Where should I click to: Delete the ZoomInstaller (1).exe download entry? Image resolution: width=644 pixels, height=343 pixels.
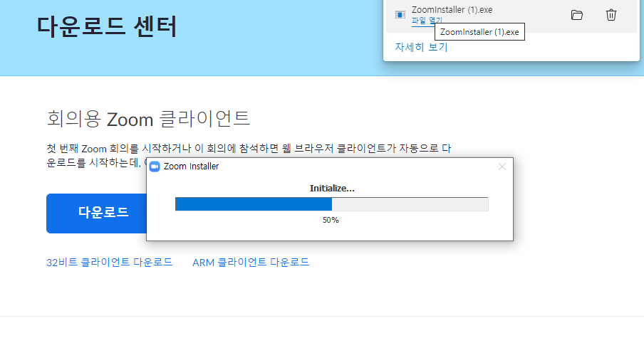pos(611,15)
